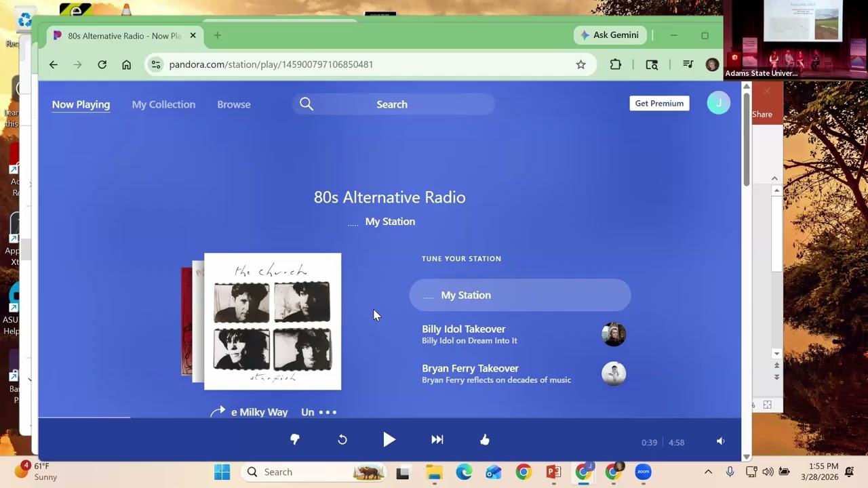Thumbs up the current song
This screenshot has height=488, width=868.
click(485, 440)
